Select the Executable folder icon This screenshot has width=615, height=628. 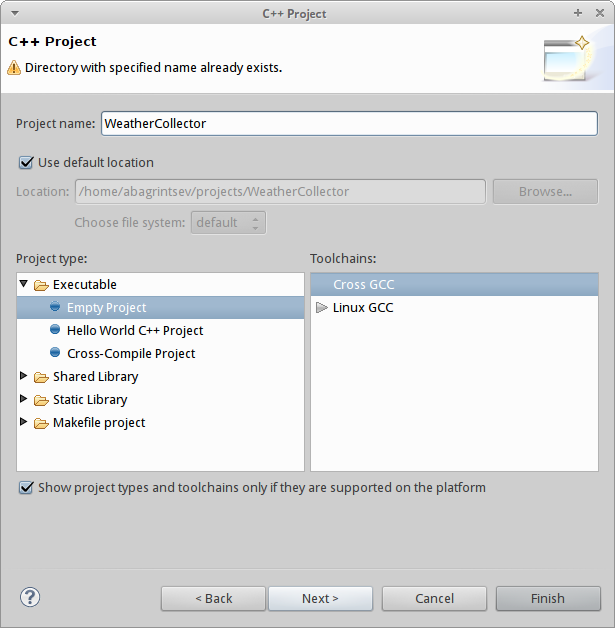pos(41,285)
